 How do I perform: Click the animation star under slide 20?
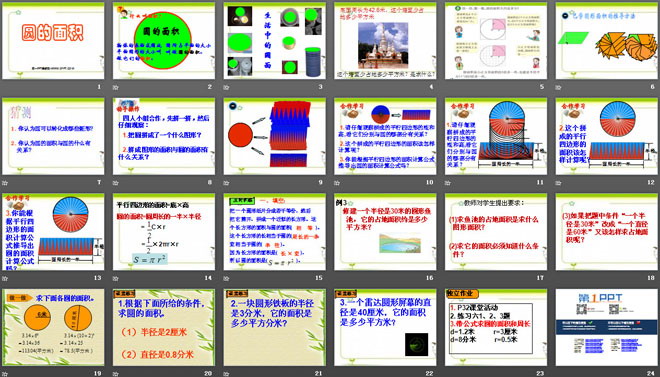115,373
